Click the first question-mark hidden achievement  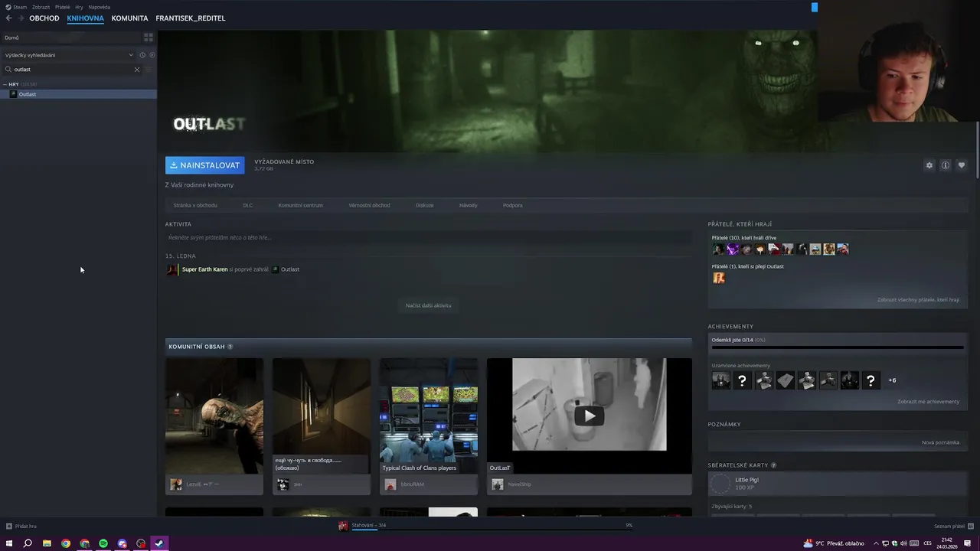point(743,380)
